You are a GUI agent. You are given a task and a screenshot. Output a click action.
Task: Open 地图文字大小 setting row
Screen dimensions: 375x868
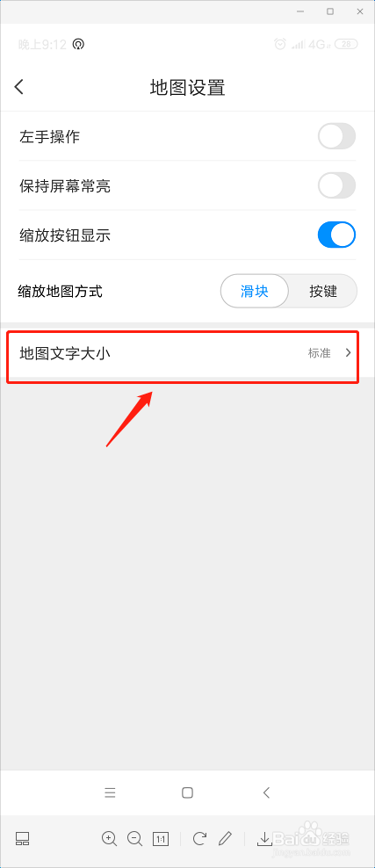click(183, 352)
